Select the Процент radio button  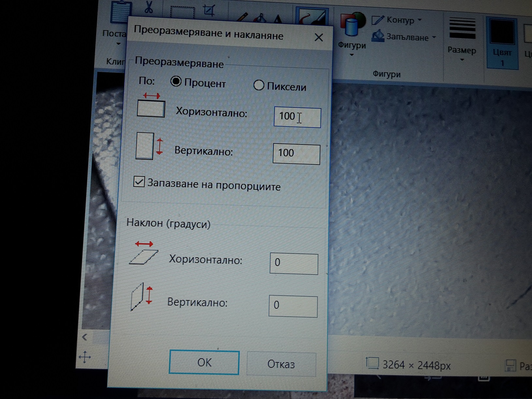pyautogui.click(x=176, y=81)
